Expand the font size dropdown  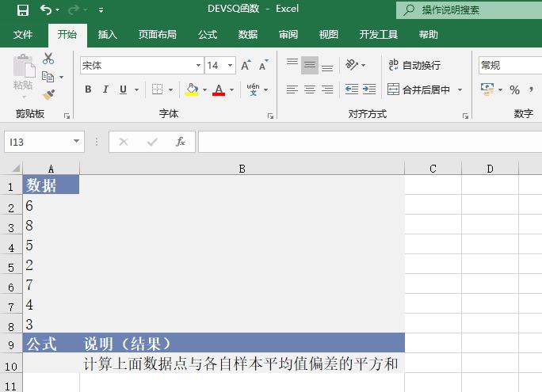pyautogui.click(x=231, y=65)
